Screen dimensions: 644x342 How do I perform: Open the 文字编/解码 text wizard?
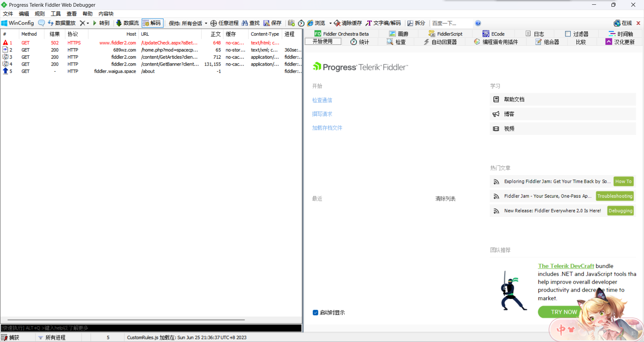pyautogui.click(x=383, y=23)
